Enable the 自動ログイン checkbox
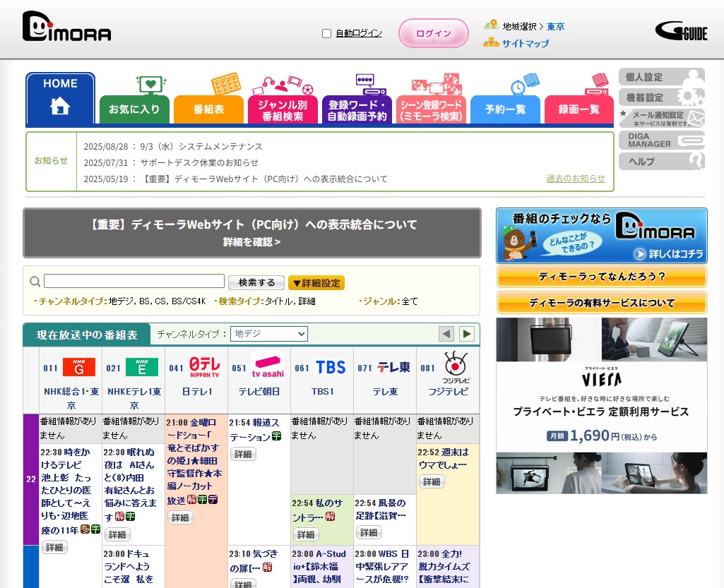 pos(326,33)
